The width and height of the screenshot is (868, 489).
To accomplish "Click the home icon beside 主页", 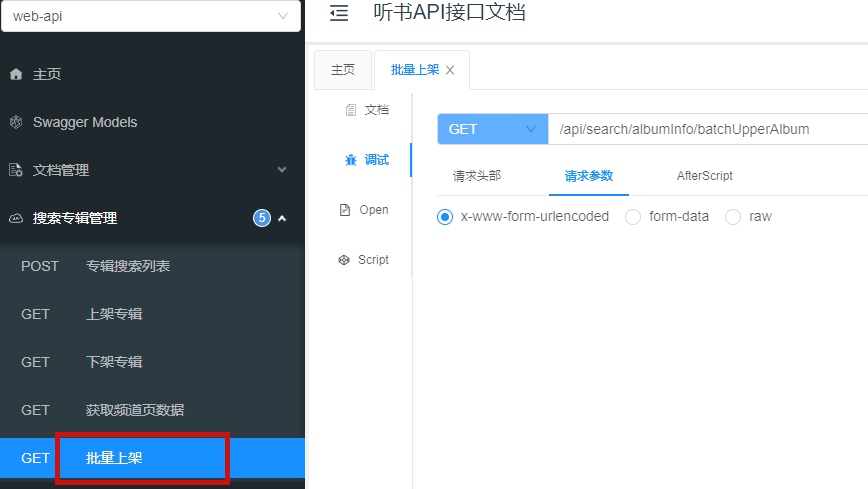I will 16,74.
